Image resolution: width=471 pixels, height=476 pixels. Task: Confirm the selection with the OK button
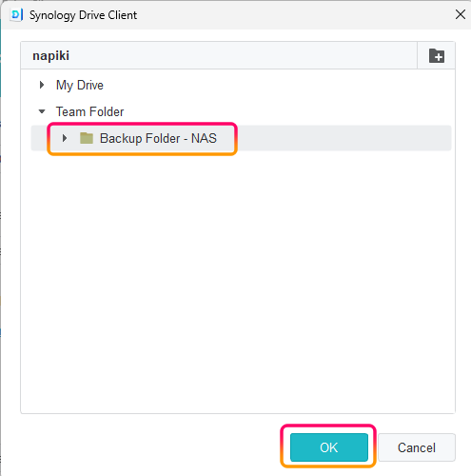pyautogui.click(x=329, y=447)
